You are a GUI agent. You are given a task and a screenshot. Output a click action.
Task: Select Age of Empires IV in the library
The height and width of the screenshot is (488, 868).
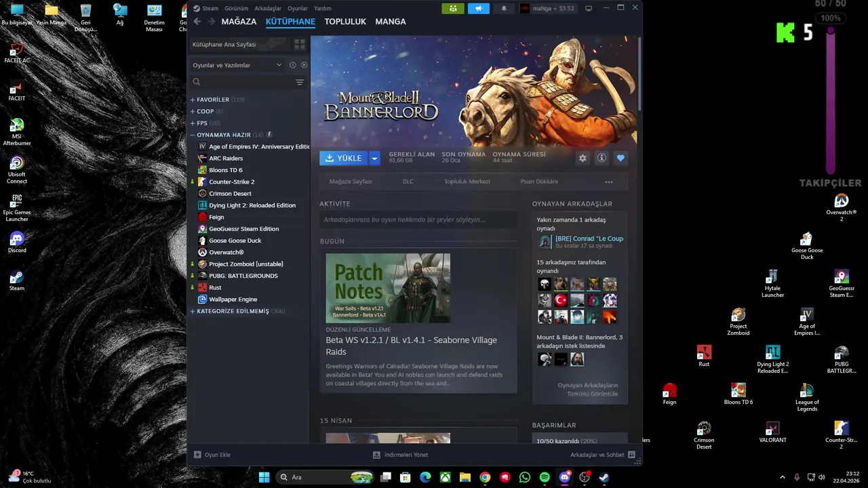pos(254,146)
